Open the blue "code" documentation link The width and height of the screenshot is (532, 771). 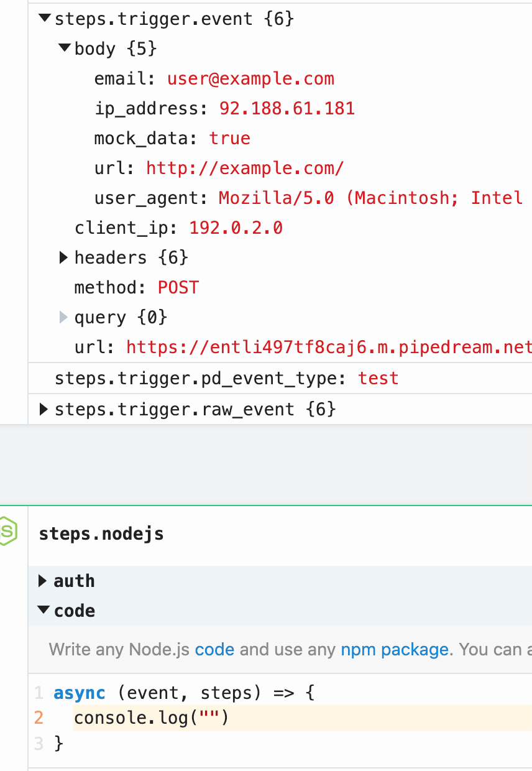pyautogui.click(x=214, y=650)
